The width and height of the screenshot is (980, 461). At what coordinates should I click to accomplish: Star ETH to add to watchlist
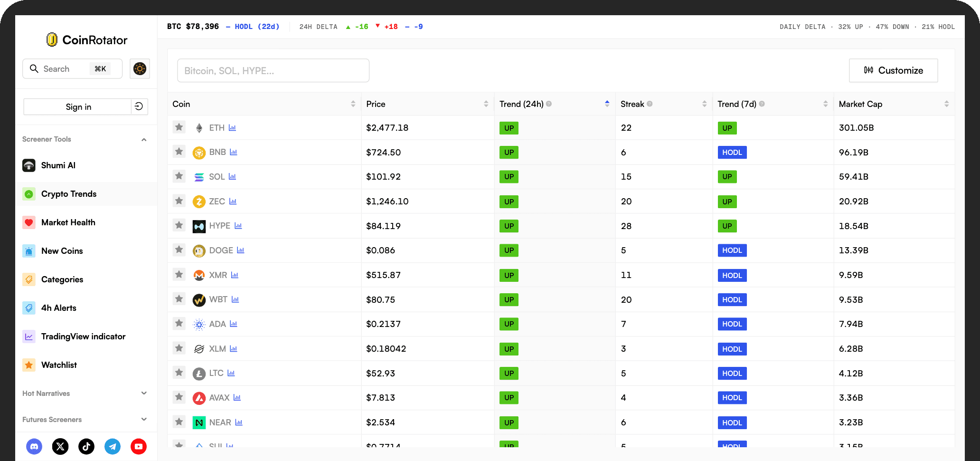179,127
